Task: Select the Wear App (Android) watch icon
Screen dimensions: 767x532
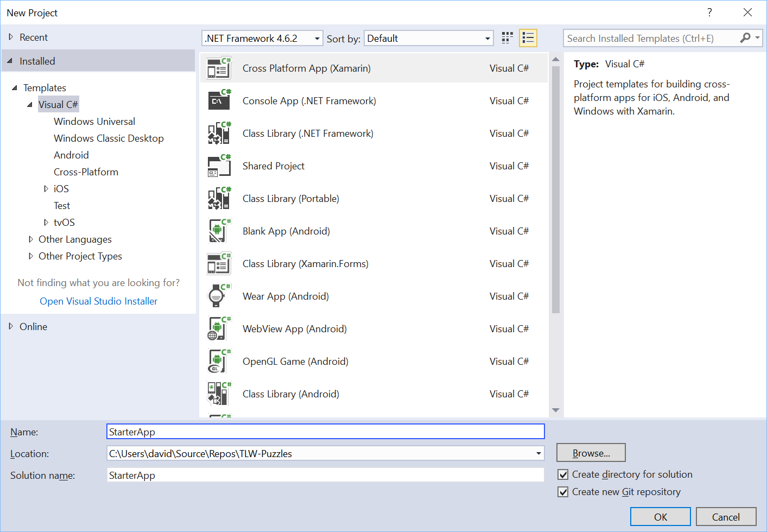Action: pyautogui.click(x=219, y=296)
